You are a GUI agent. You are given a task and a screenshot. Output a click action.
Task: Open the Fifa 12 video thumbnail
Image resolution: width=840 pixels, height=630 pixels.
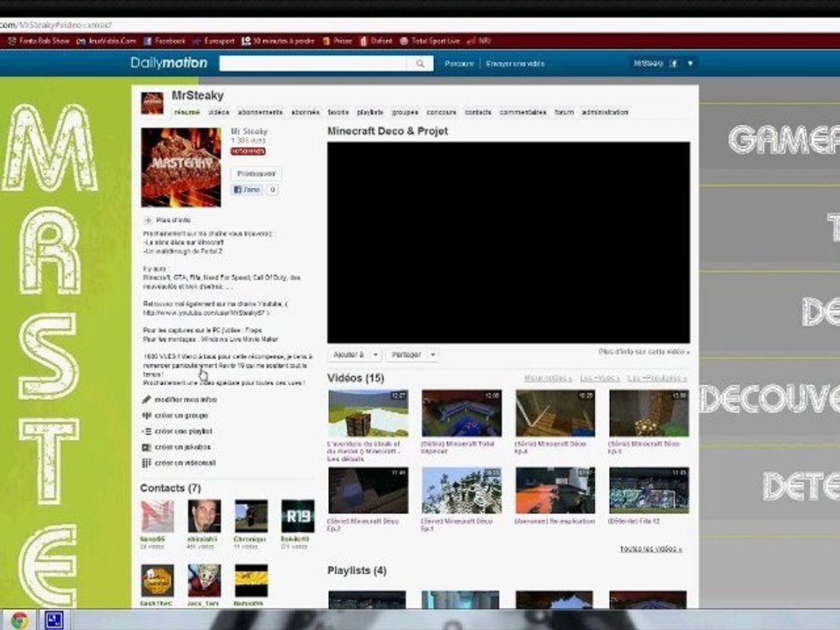[648, 490]
